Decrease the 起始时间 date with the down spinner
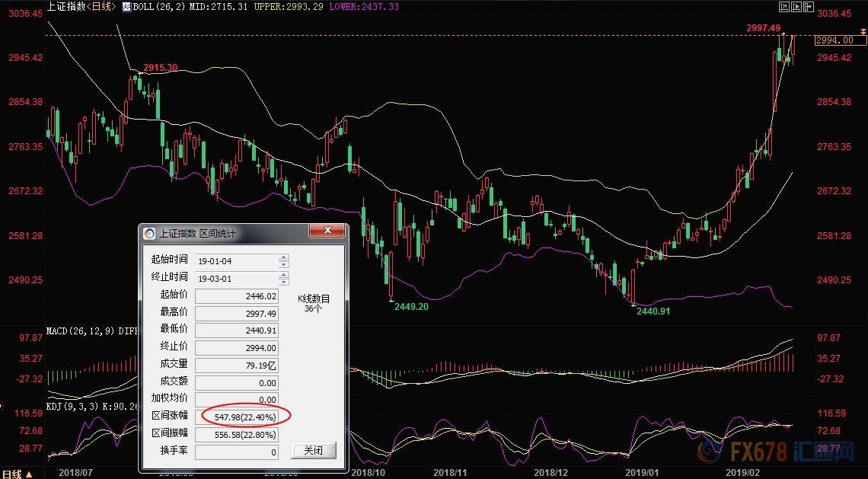868x479 pixels. click(283, 263)
